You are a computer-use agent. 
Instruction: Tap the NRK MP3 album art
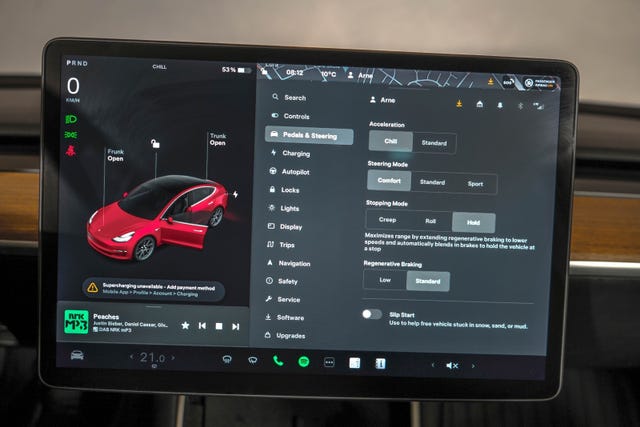(x=76, y=322)
